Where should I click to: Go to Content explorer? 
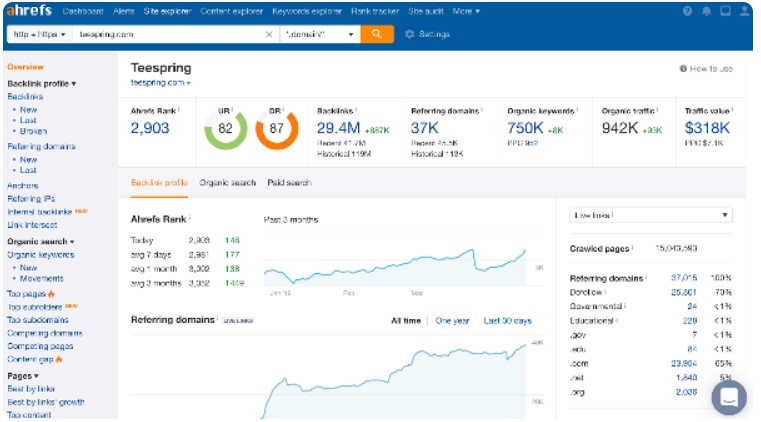click(232, 11)
